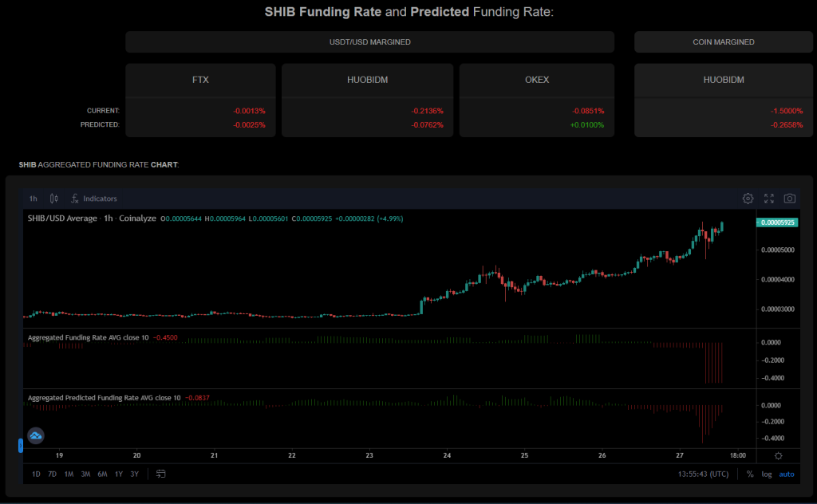Open the candlestick chart style selector
Screen dimensions: 817x504
tap(54, 199)
